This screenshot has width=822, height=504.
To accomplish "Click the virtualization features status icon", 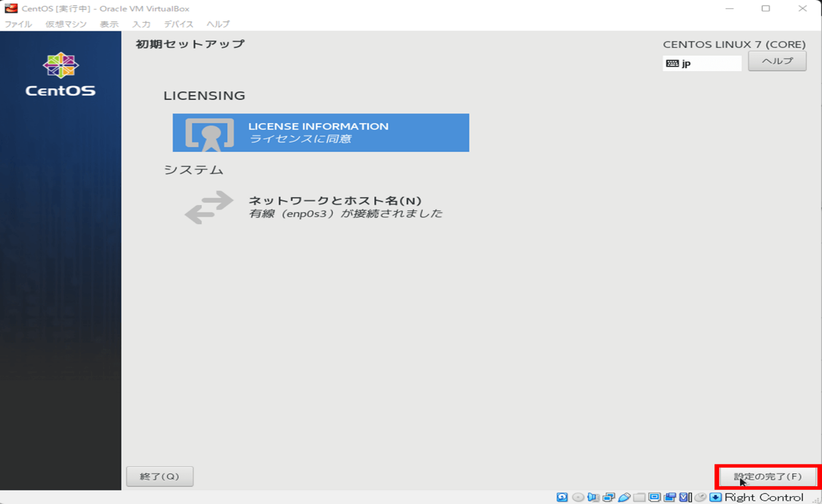I will (685, 497).
